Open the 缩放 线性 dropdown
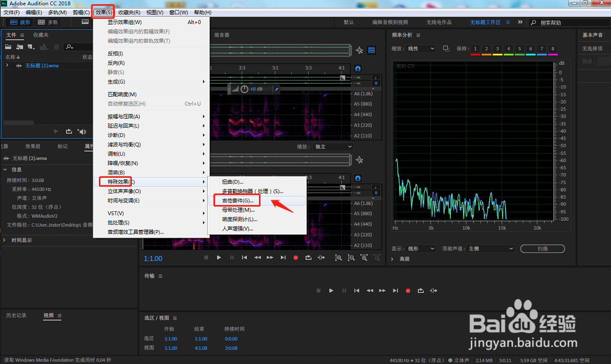 coord(421,49)
